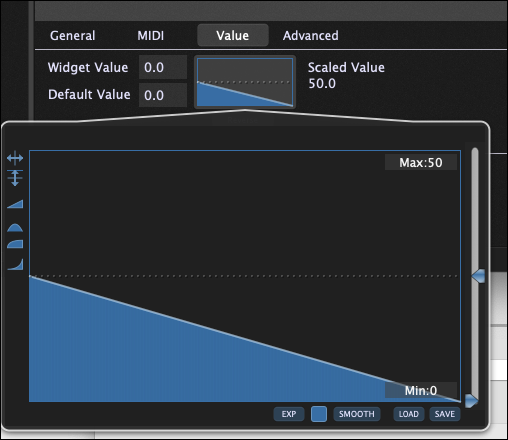Screen dimensions: 508x440
Task: Switch to the General tab
Action: [73, 35]
